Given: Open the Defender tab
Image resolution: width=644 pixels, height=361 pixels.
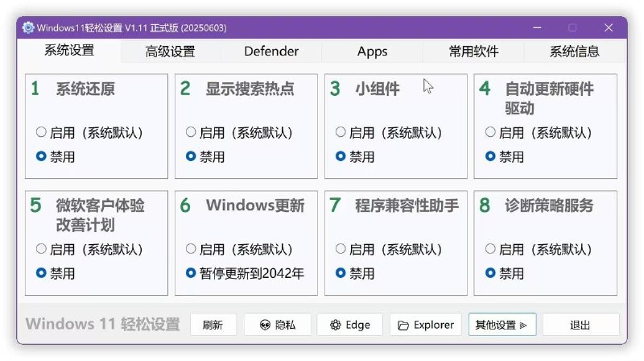Looking at the screenshot, I should pos(271,52).
